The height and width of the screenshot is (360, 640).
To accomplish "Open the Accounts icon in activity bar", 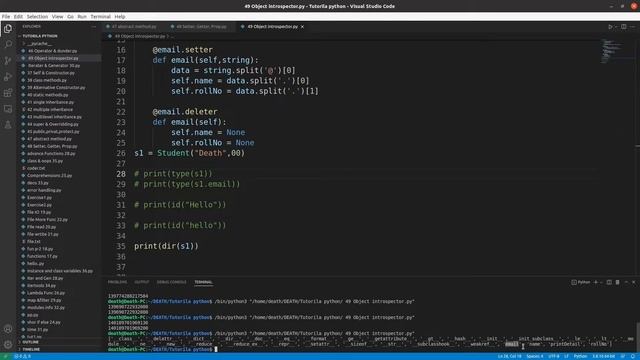I will pos(8,329).
